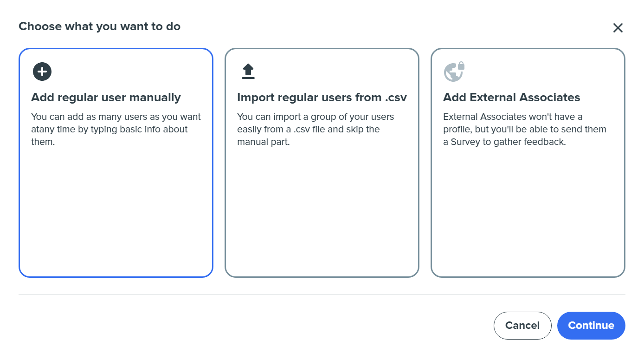The image size is (644, 360).
Task: Click the plus icon on Add regular user card
Action: pos(42,72)
